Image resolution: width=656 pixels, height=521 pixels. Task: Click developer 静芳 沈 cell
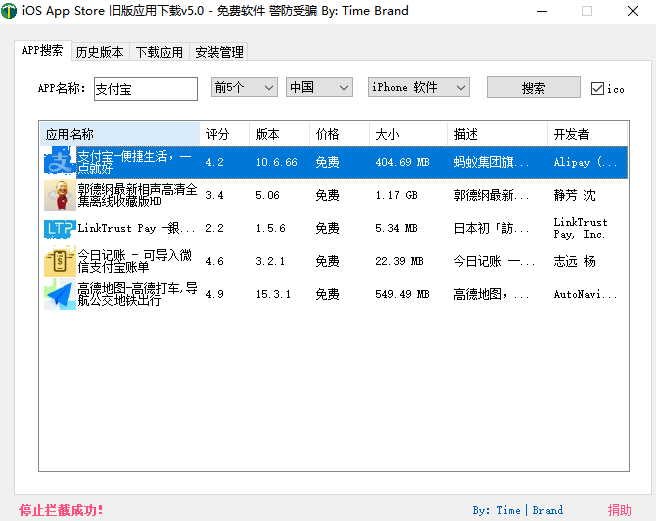574,195
